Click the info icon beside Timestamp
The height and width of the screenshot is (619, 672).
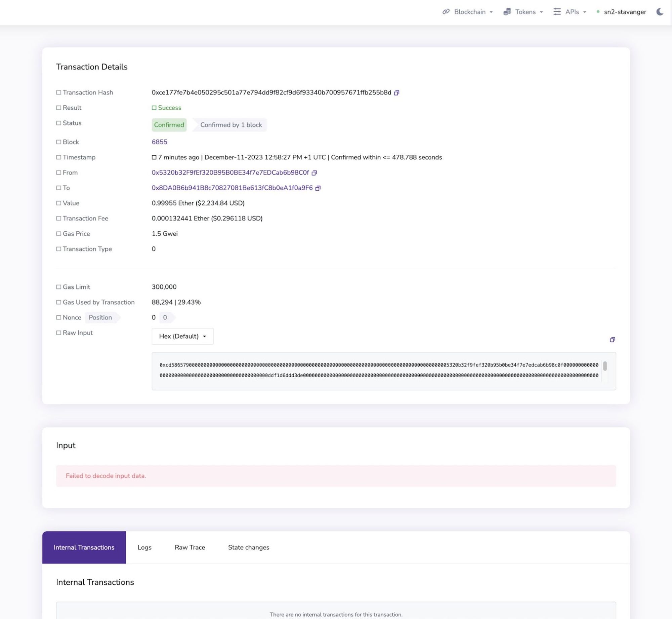click(58, 157)
